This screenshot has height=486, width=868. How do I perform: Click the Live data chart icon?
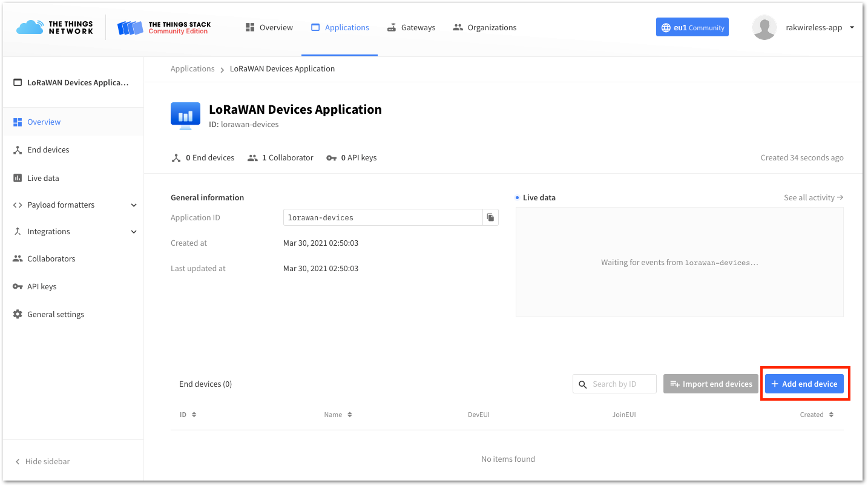[18, 178]
